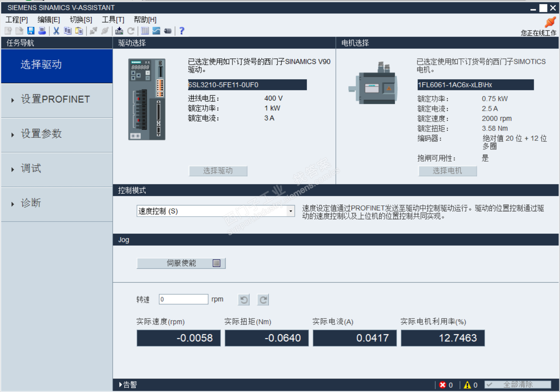Click the motor 额定扭矩 value 3.58 Nm

pyautogui.click(x=495, y=128)
